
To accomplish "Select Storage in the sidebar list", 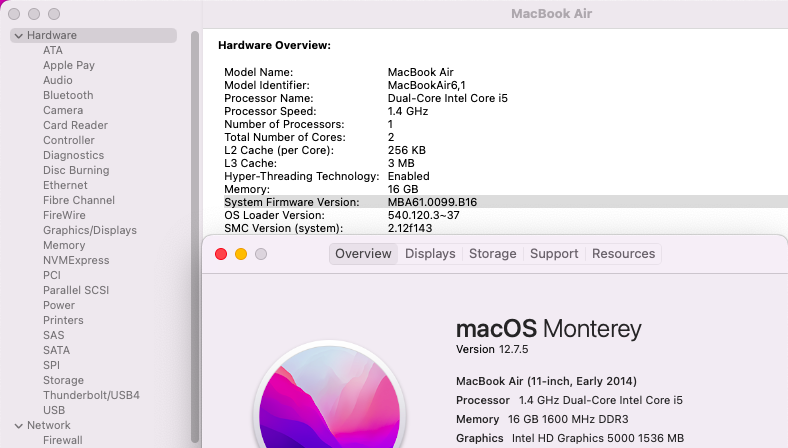I will [63, 381].
